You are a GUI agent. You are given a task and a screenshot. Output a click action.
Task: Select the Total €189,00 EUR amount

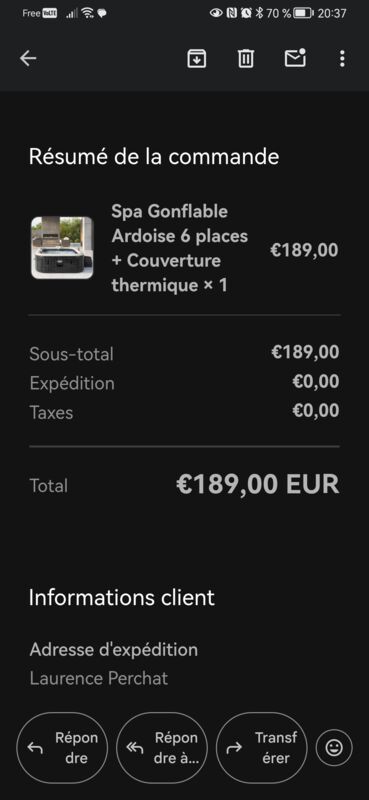[x=257, y=484]
